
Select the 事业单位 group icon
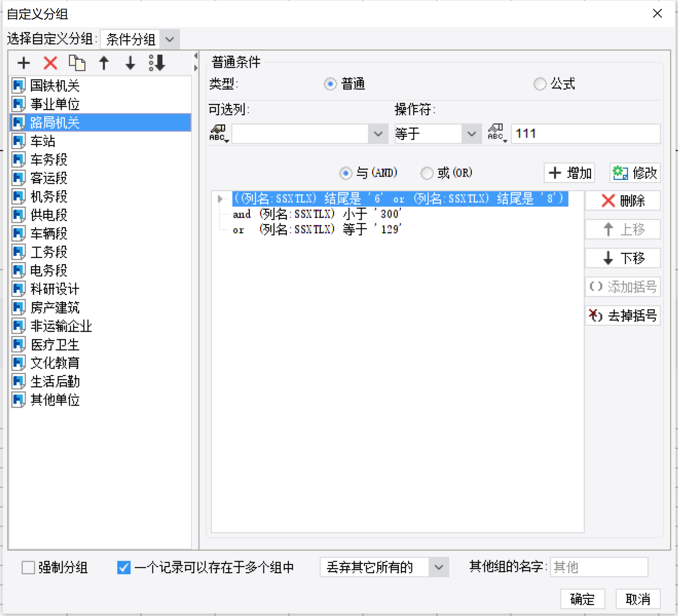coord(19,104)
